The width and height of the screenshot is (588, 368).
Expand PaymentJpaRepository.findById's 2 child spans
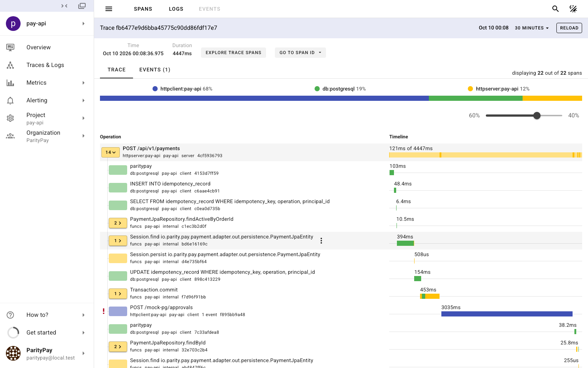pos(118,347)
